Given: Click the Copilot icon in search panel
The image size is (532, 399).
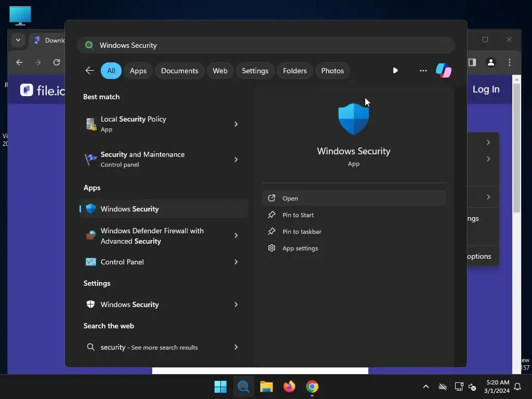Looking at the screenshot, I should click(x=444, y=71).
